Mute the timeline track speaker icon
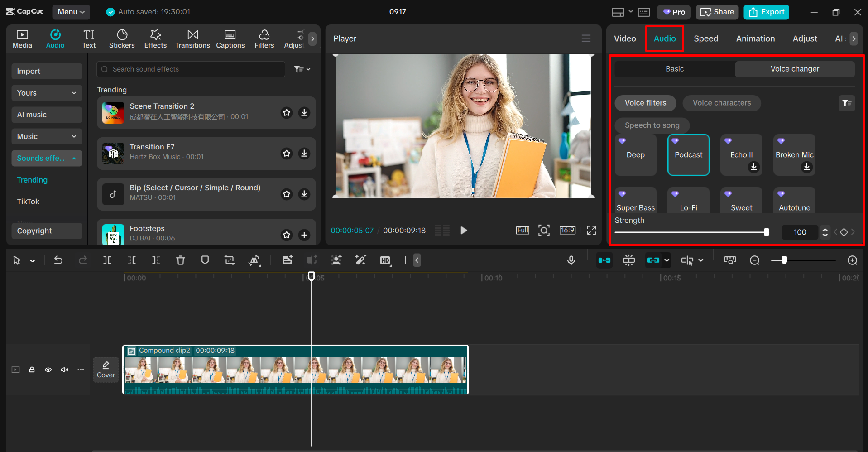This screenshot has height=452, width=868. point(64,370)
